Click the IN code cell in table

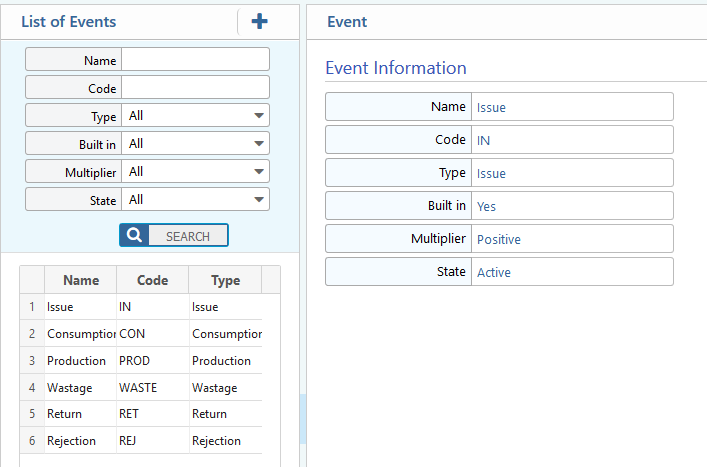click(153, 307)
